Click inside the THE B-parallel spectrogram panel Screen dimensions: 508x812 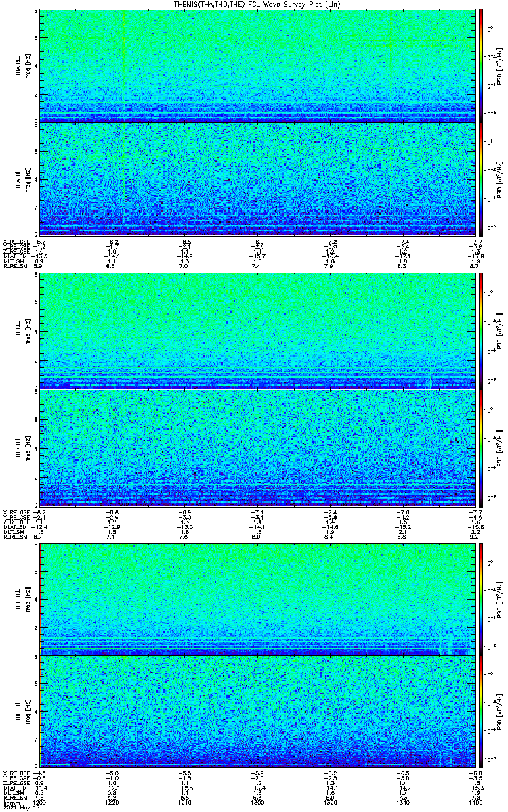click(257, 712)
